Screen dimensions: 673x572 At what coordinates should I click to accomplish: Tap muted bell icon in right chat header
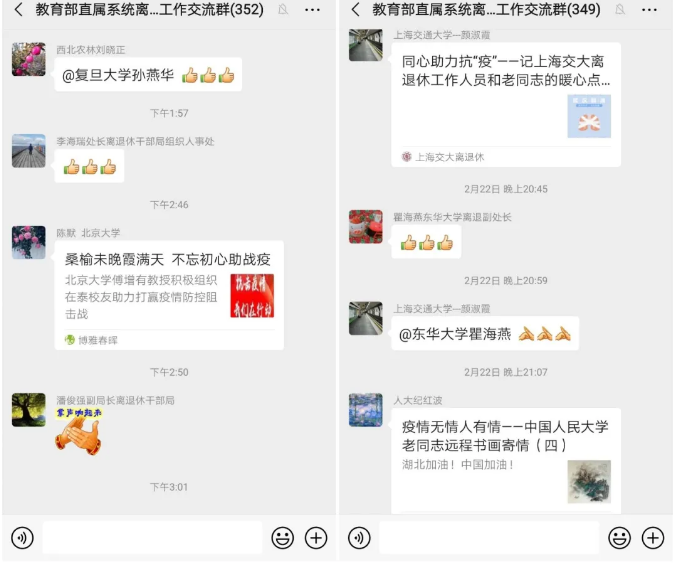point(620,9)
